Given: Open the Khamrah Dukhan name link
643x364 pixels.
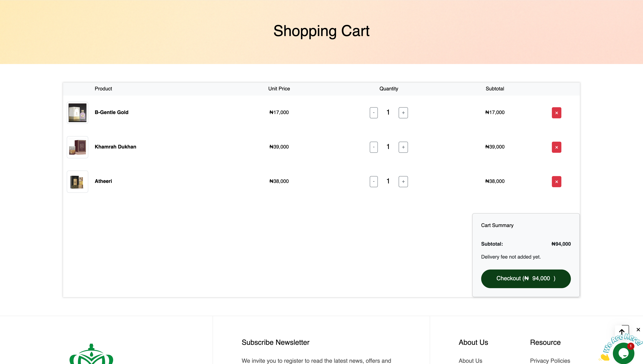Looking at the screenshot, I should pyautogui.click(x=115, y=147).
